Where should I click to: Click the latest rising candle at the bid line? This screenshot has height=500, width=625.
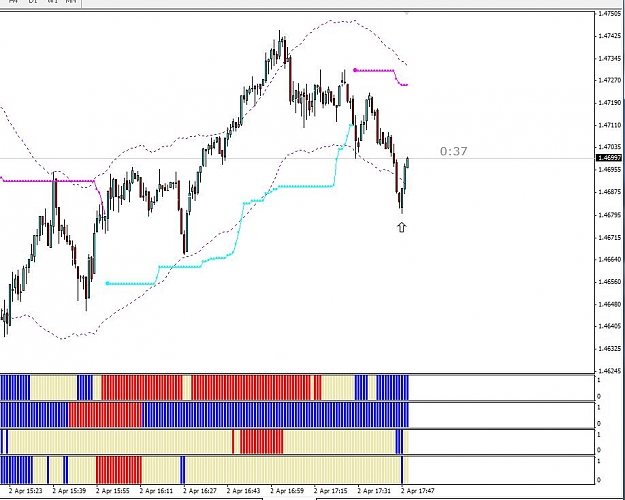click(x=407, y=163)
